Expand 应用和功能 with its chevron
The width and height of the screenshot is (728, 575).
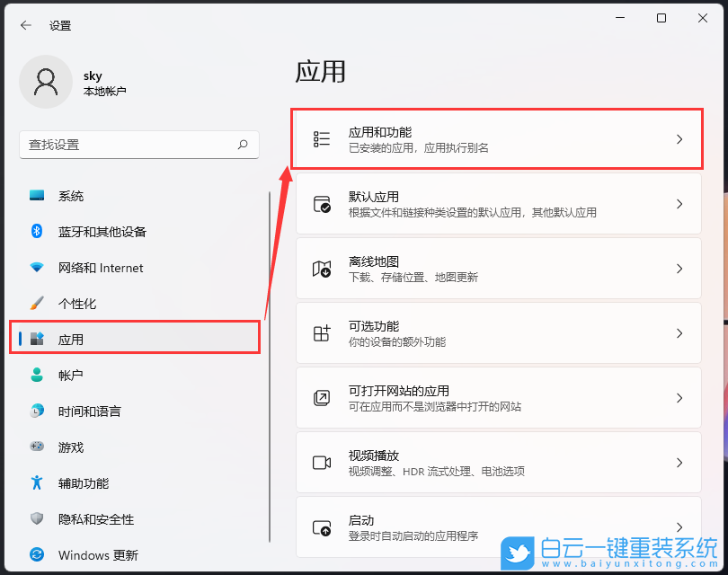pos(680,138)
